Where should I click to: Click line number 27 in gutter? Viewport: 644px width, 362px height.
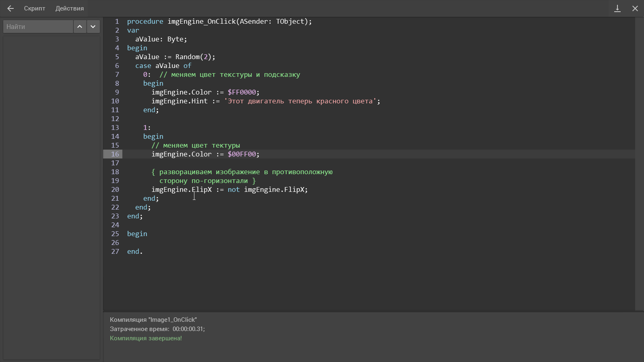(115, 251)
